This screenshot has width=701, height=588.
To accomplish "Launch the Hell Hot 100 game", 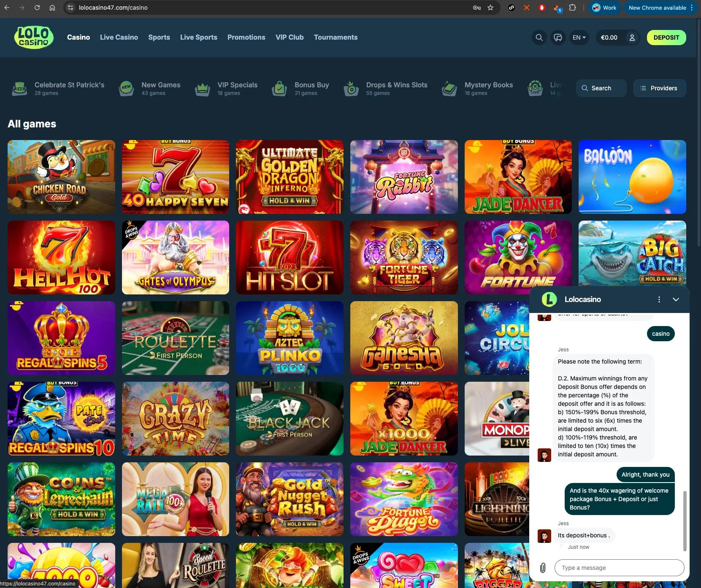I will click(61, 257).
